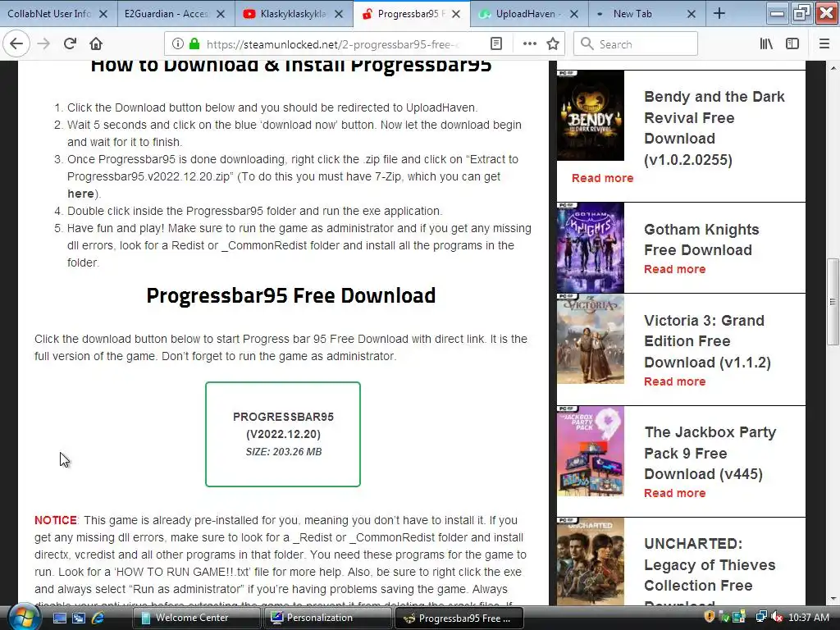Screen dimensions: 840x630
Task: Click Switch between windows quick launch icon
Action: point(79,619)
